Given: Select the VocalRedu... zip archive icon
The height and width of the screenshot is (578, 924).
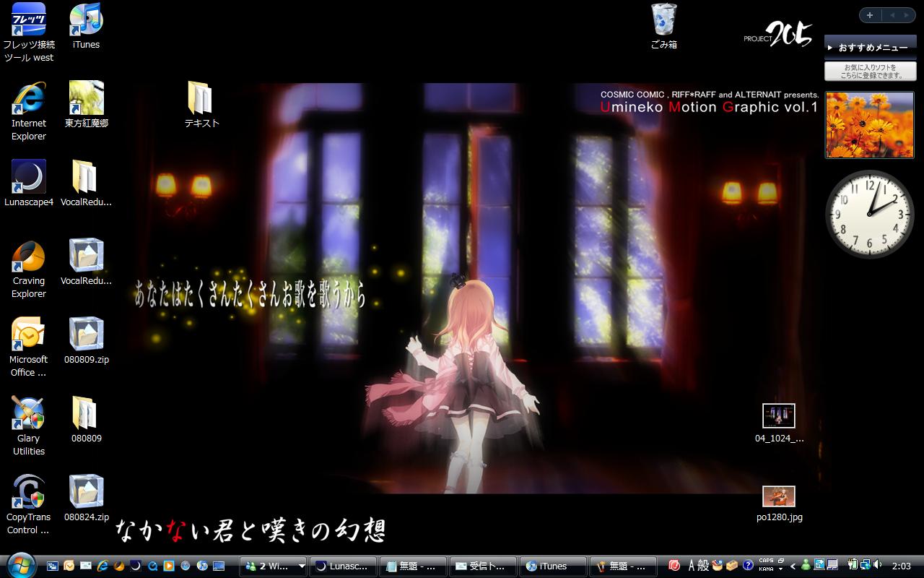Looking at the screenshot, I should [x=86, y=262].
